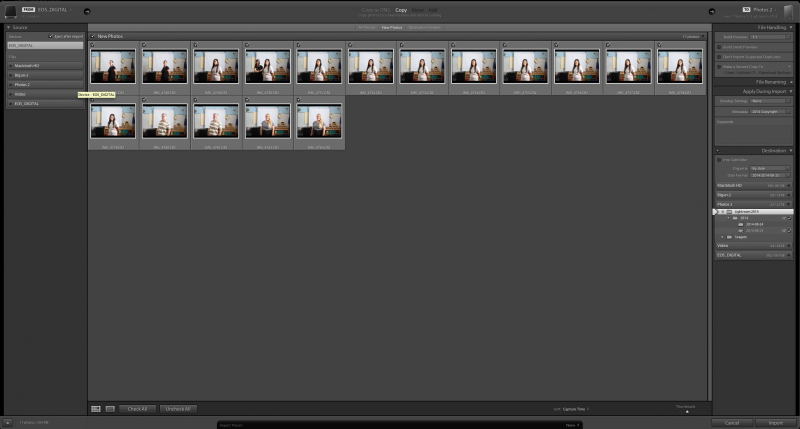Switch to loupe view icon in bottom toolbar

110,409
